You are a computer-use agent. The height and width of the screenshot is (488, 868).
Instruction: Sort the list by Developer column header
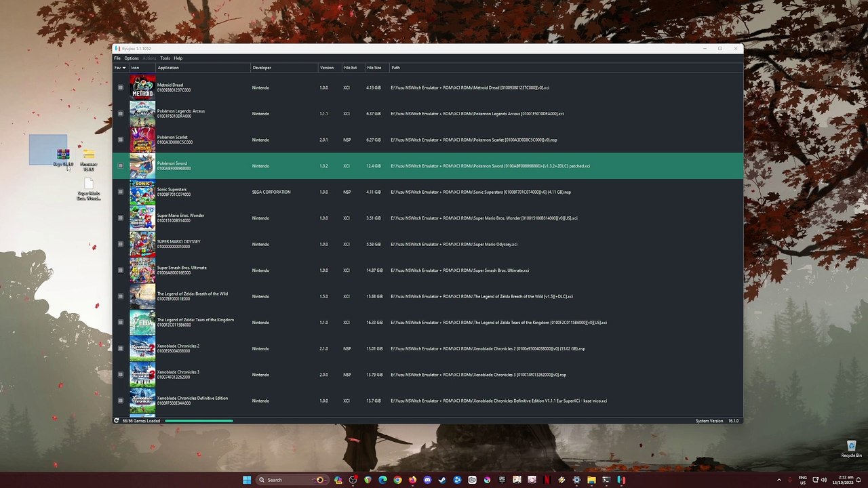pos(262,68)
